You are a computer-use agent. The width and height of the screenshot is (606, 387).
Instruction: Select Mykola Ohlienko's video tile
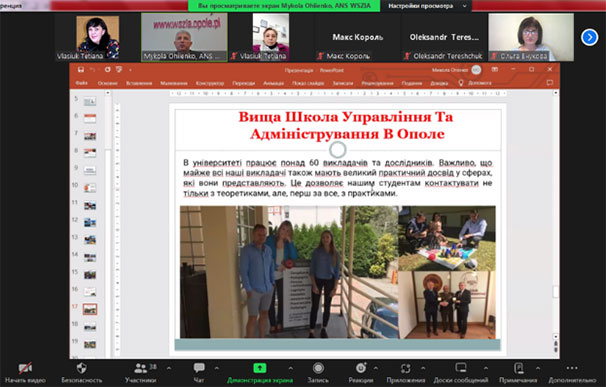point(184,38)
